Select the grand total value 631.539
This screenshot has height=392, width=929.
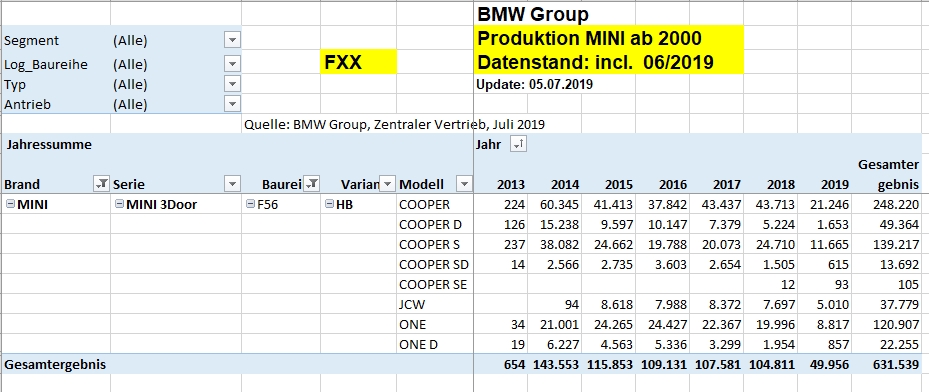[x=895, y=364]
